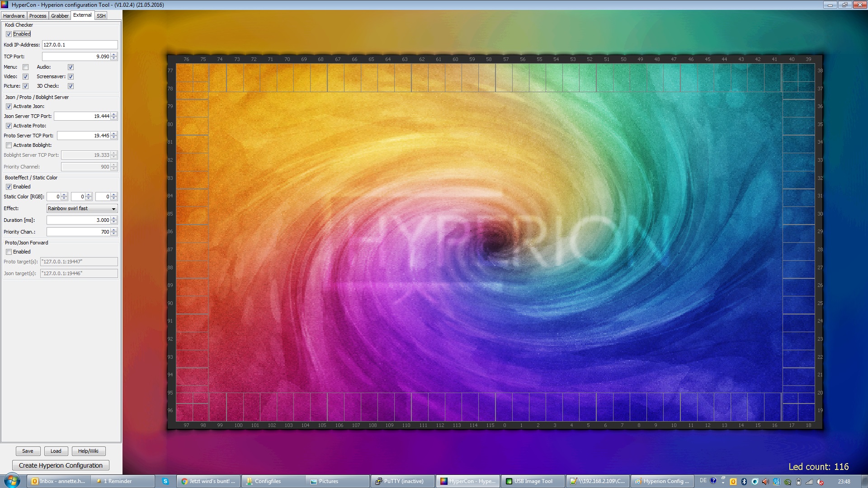Click Bluetooth icon in system tray
The width and height of the screenshot is (868, 488).
point(744,482)
